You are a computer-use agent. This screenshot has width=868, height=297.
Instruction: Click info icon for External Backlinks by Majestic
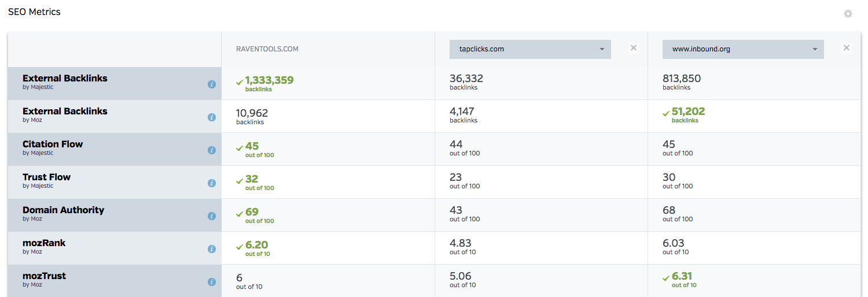tap(212, 84)
